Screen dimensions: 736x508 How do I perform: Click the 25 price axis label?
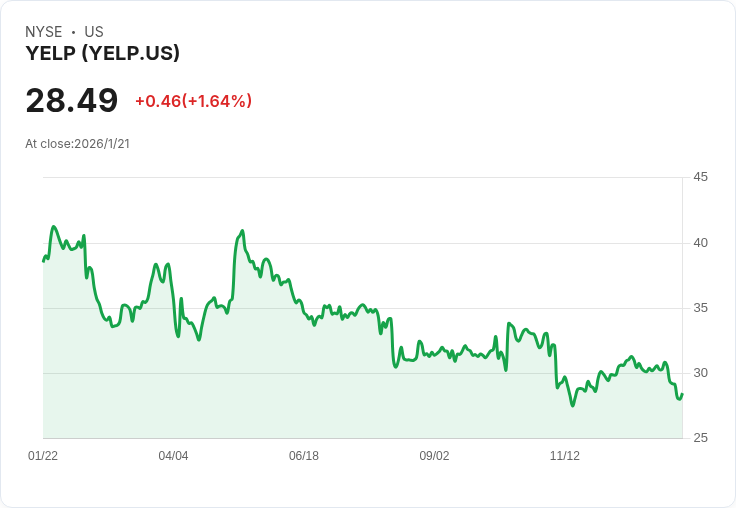click(x=700, y=438)
